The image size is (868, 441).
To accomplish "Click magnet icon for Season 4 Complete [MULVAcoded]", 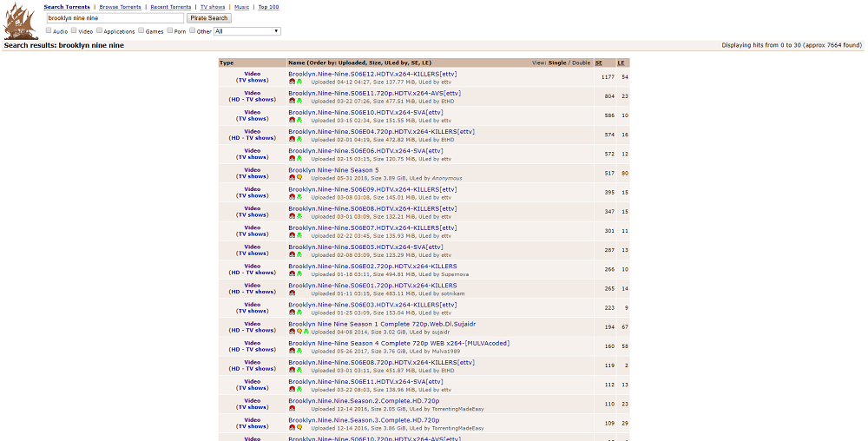I will coord(292,351).
